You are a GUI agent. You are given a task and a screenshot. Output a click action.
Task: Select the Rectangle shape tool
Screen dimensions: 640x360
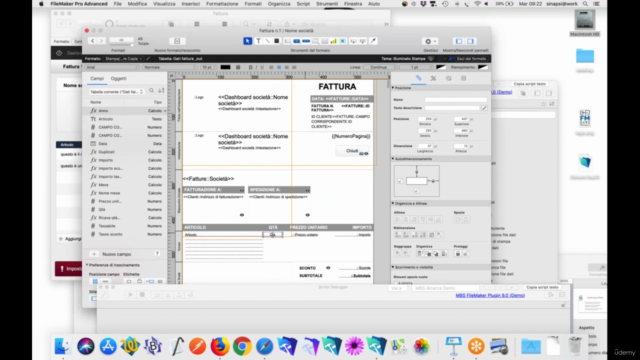277,41
